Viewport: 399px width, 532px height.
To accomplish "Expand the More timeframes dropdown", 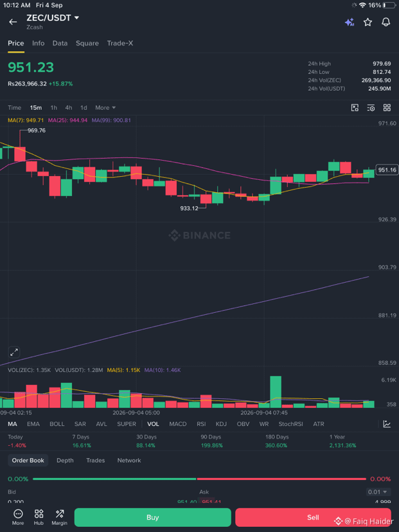I will coord(105,107).
